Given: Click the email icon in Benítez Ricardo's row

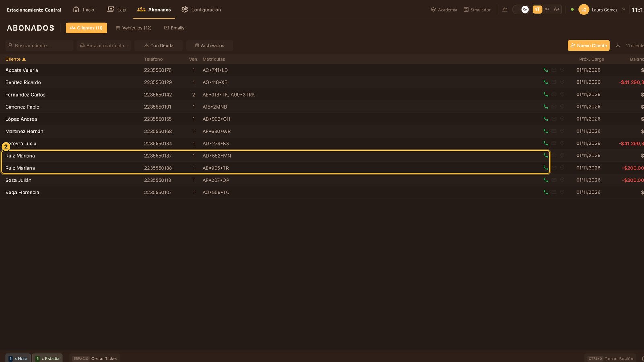Looking at the screenshot, I should [x=554, y=82].
